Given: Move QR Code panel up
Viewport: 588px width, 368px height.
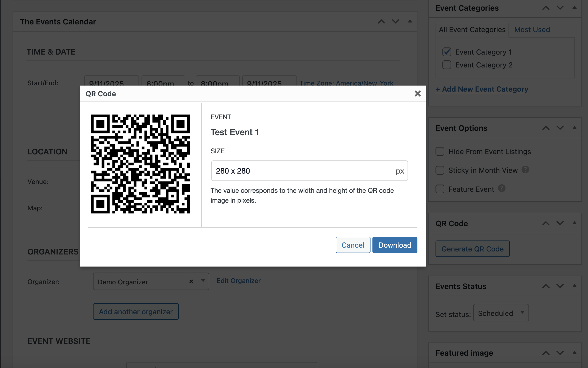Looking at the screenshot, I should [x=546, y=223].
